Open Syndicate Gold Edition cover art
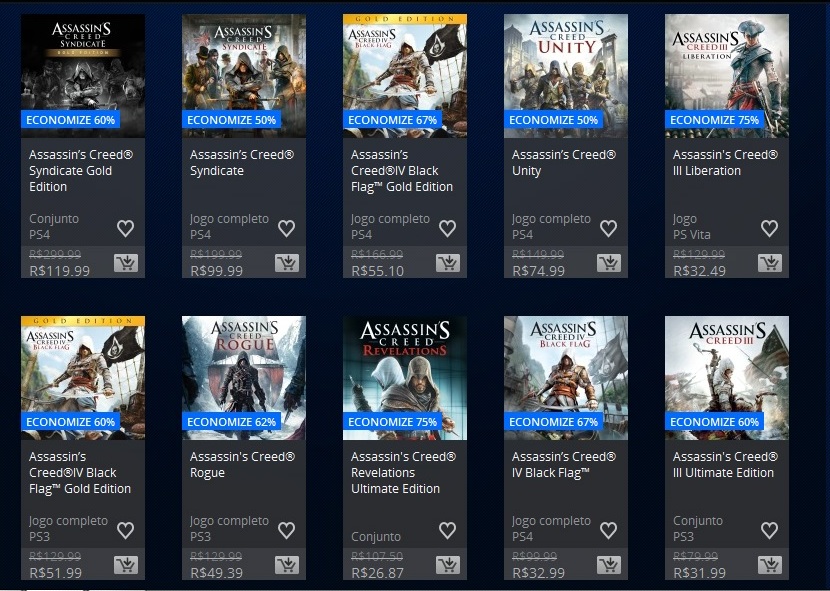The image size is (830, 591). coord(83,76)
